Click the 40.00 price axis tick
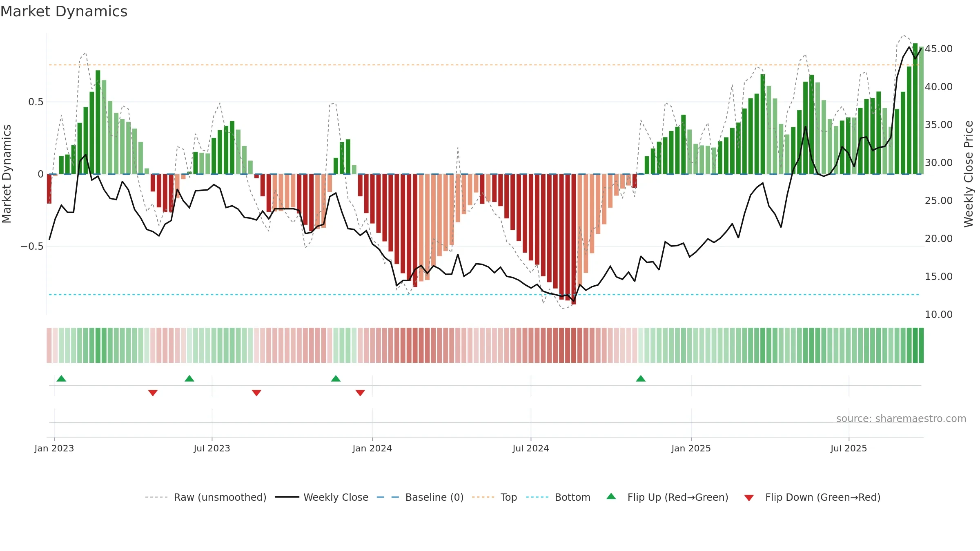The height and width of the screenshot is (551, 980). point(939,87)
